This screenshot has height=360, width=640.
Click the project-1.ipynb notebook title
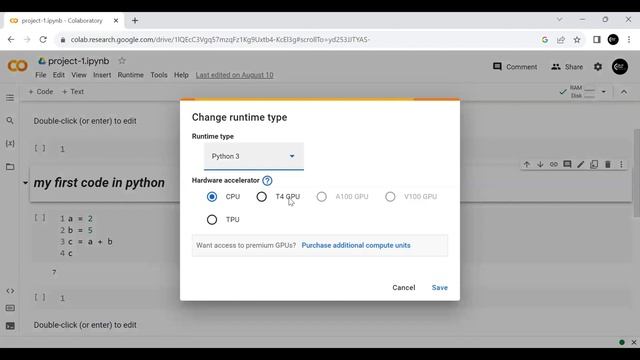click(78, 61)
